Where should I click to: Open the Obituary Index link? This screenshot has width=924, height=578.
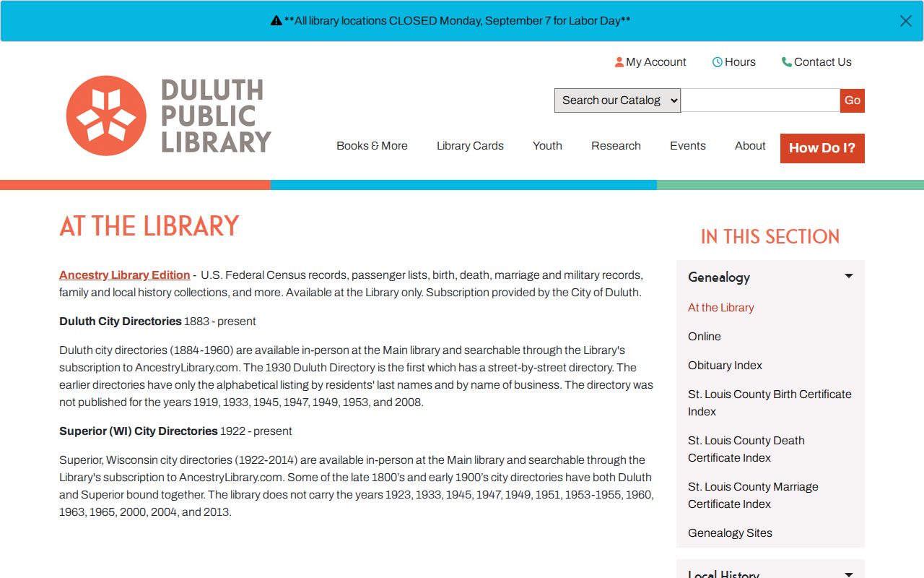click(725, 366)
